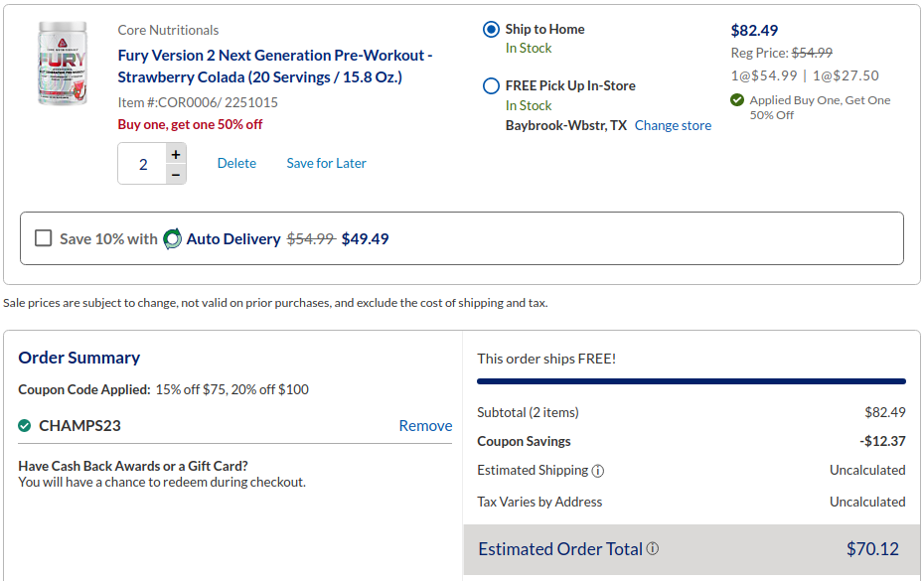Click the Fury product thumbnail image
Image resolution: width=924 pixels, height=581 pixels.
point(63,64)
